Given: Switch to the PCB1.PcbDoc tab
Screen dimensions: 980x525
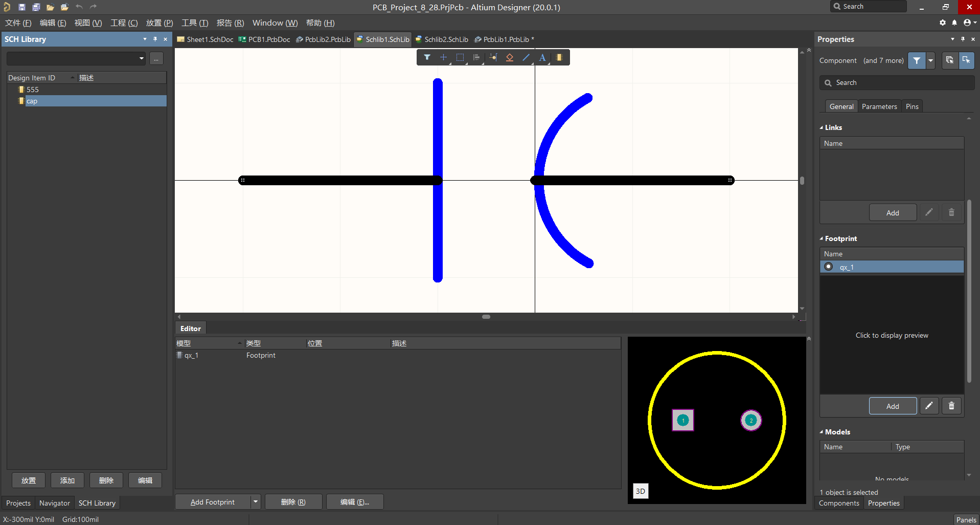Looking at the screenshot, I should (264, 39).
